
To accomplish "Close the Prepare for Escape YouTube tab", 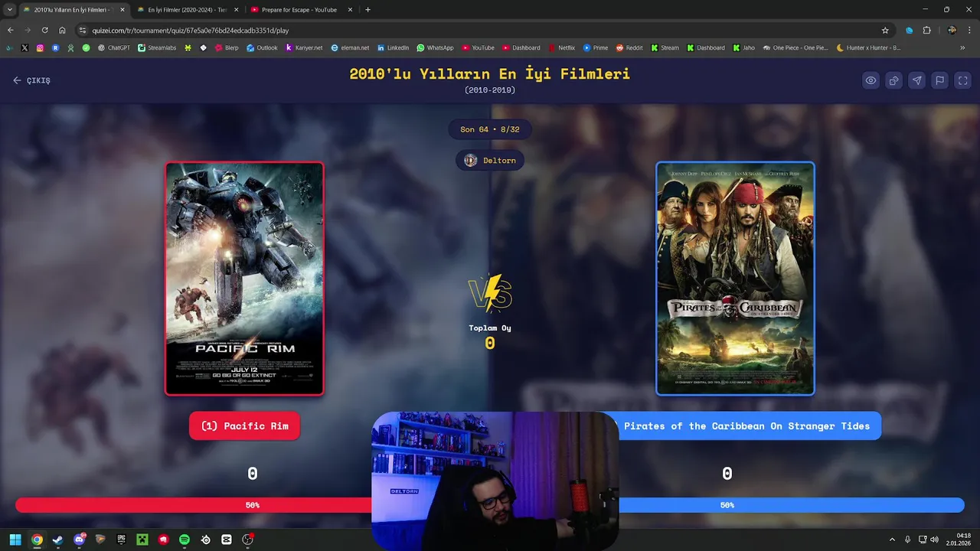I will (x=350, y=10).
